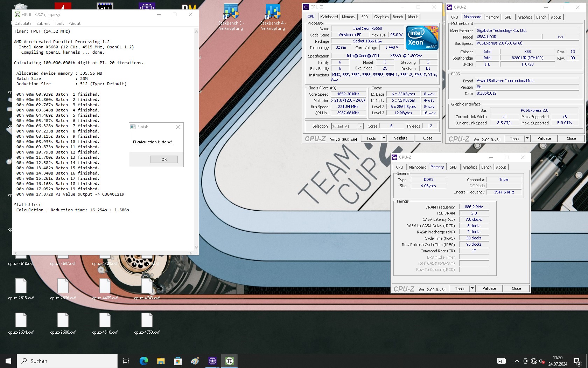Launch Microsoft Edge from taskbar
Screen dimensions: 588x368
click(143, 361)
